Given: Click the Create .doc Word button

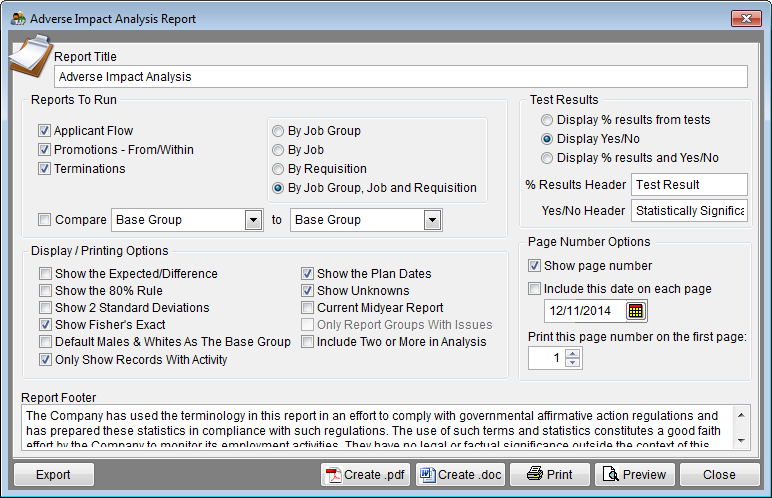Looking at the screenshot, I should pos(460,475).
